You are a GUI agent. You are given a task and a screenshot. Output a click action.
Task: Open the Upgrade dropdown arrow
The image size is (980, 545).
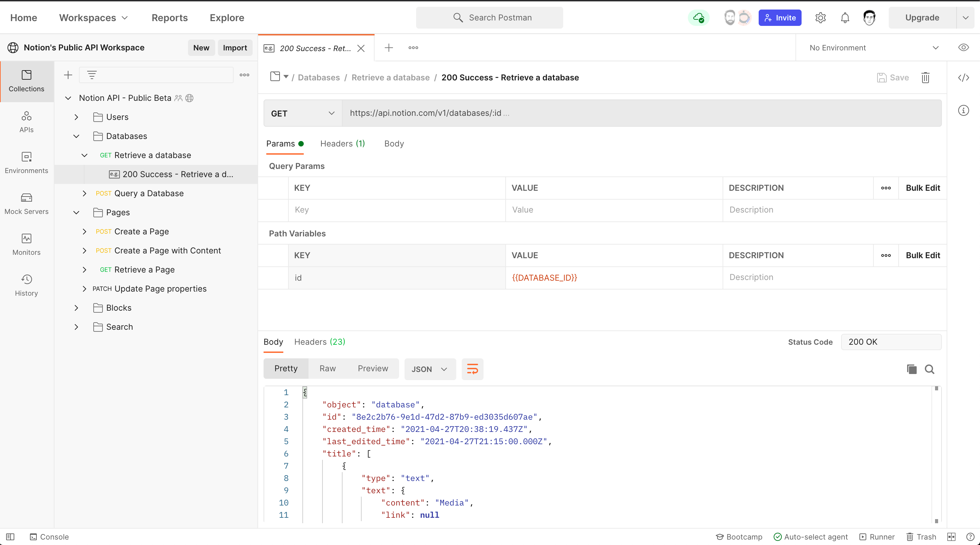point(965,17)
